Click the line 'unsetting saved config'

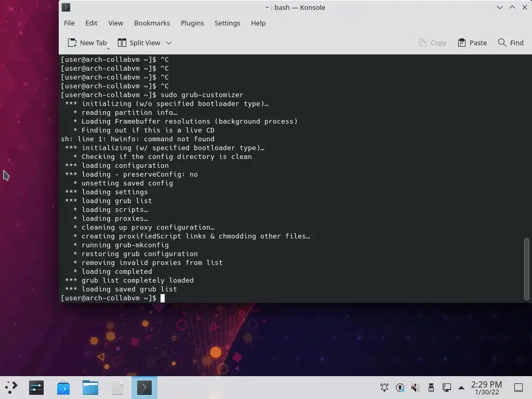tap(127, 183)
